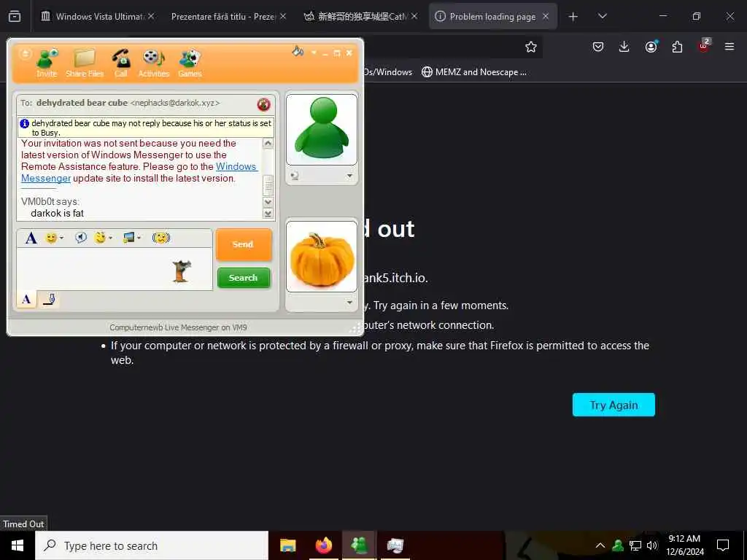Start a Call with the phone icon
Viewport: 747px width, 560px height.
click(121, 63)
